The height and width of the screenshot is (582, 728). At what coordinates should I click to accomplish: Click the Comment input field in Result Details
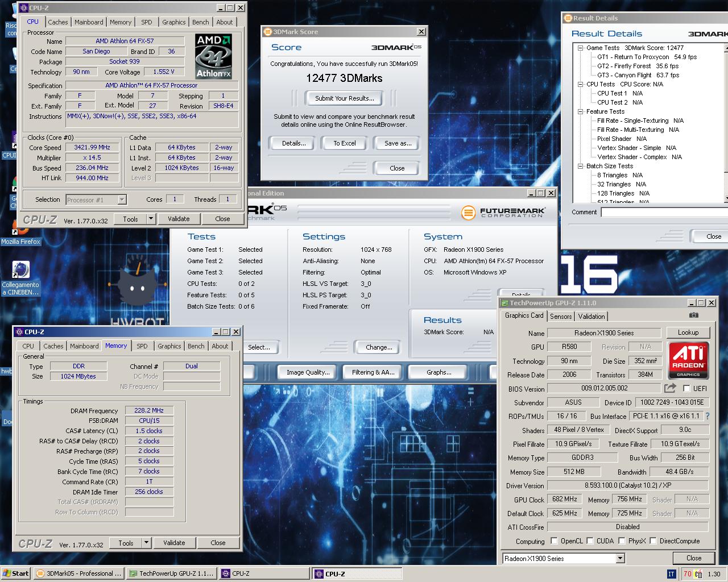tap(664, 212)
